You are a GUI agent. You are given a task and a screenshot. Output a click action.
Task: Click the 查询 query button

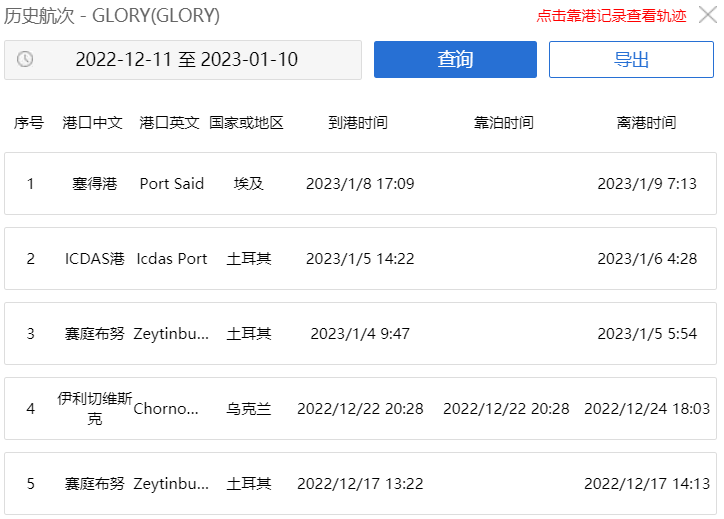coord(455,60)
